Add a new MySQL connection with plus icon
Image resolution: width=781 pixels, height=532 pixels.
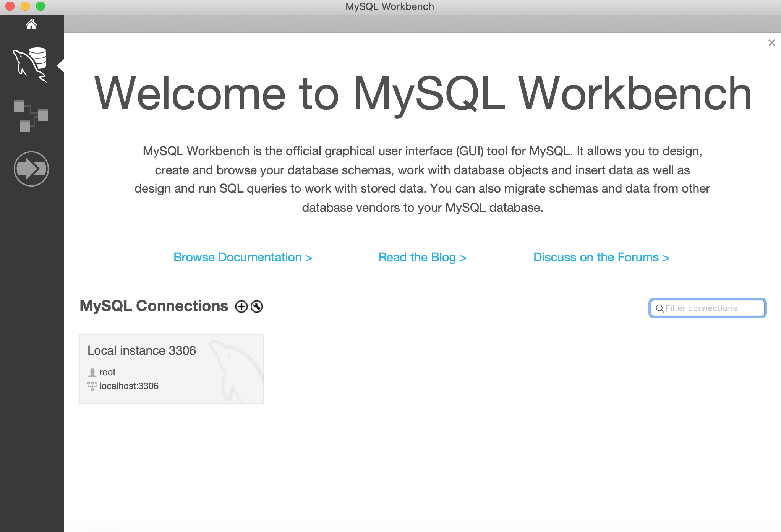(241, 307)
